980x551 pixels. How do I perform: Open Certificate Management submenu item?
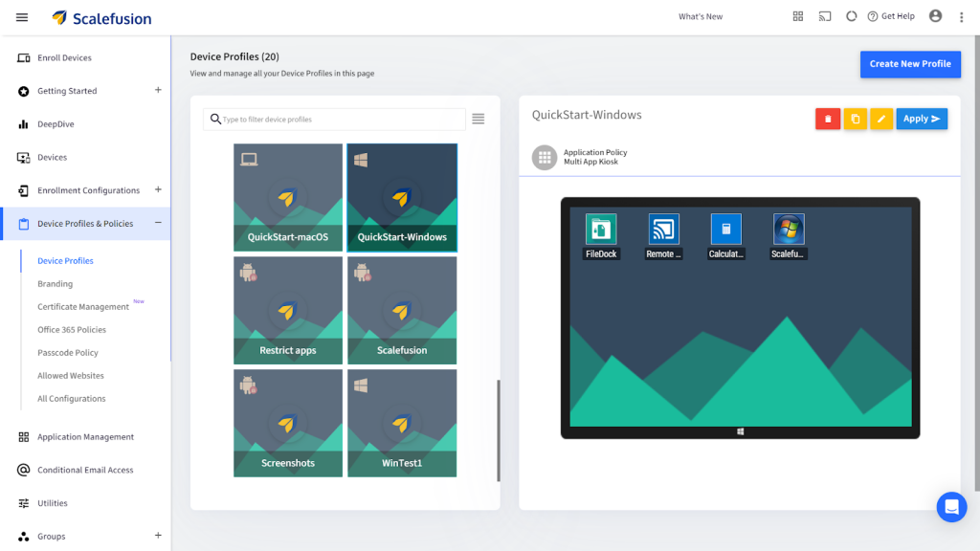click(x=83, y=307)
